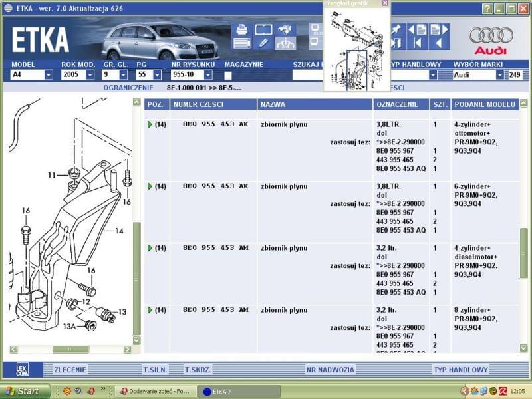Open the WYBÓR MARKI dropdown showing Audi
This screenshot has width=532, height=399.
499,75
